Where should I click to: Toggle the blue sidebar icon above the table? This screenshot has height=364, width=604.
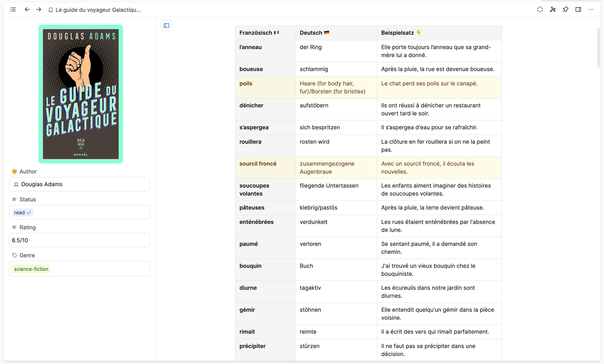166,26
